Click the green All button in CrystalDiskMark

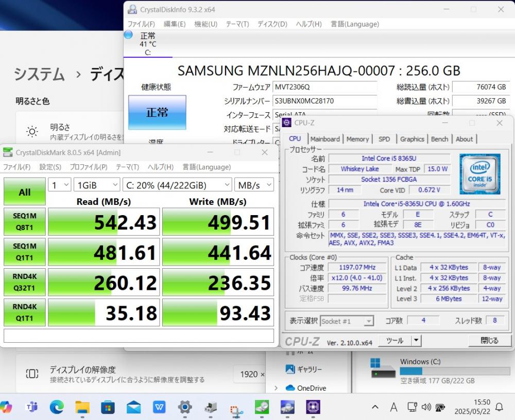click(25, 192)
